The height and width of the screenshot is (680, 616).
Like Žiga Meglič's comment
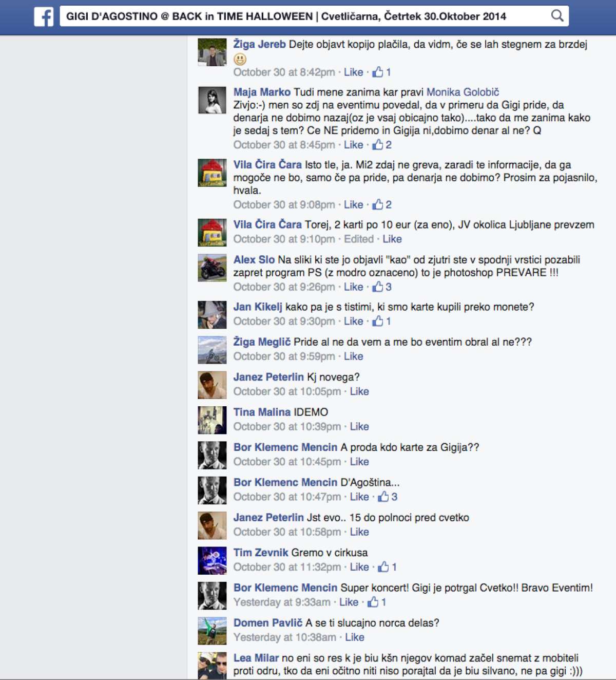tap(353, 356)
